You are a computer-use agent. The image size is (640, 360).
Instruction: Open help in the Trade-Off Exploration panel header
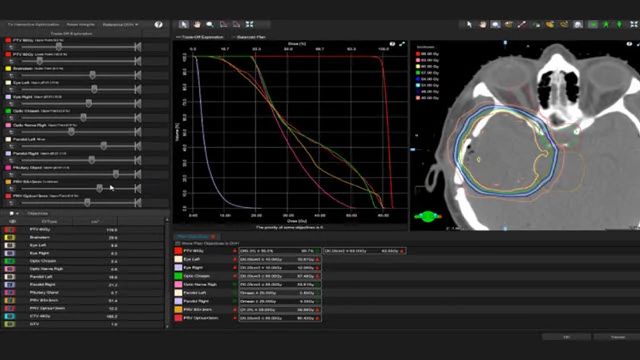[x=158, y=24]
